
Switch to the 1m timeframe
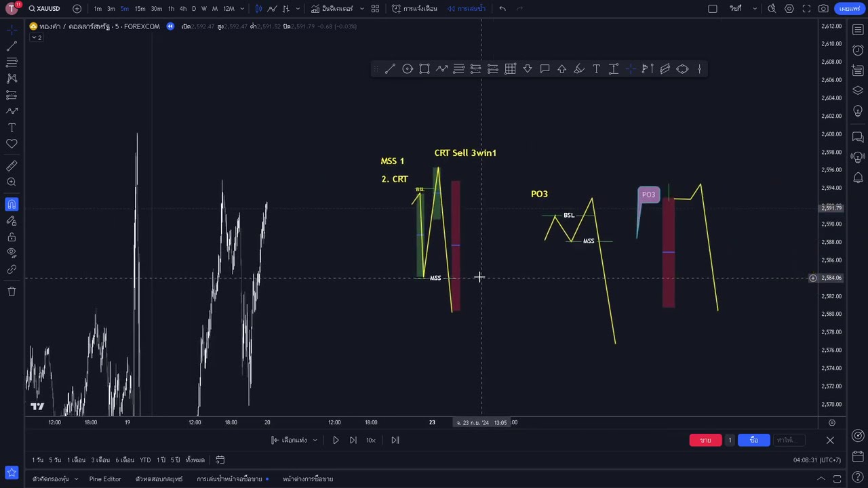98,9
